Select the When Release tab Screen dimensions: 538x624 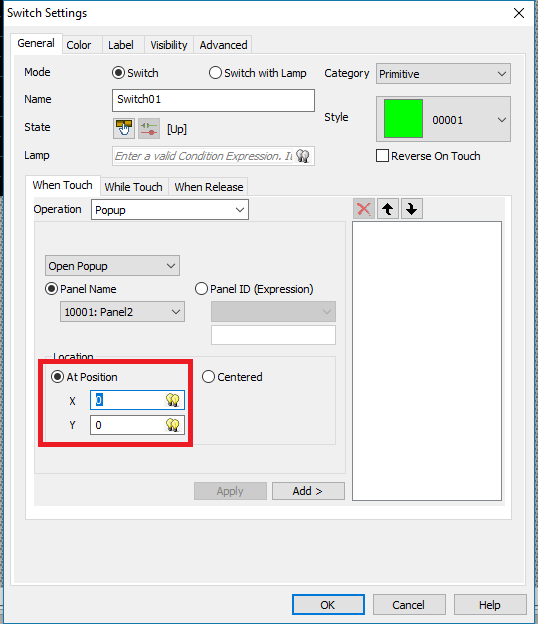tap(209, 187)
